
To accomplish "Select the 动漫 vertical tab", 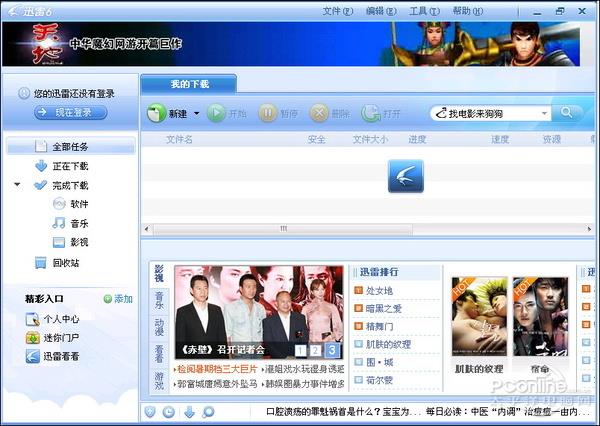I will (x=159, y=326).
